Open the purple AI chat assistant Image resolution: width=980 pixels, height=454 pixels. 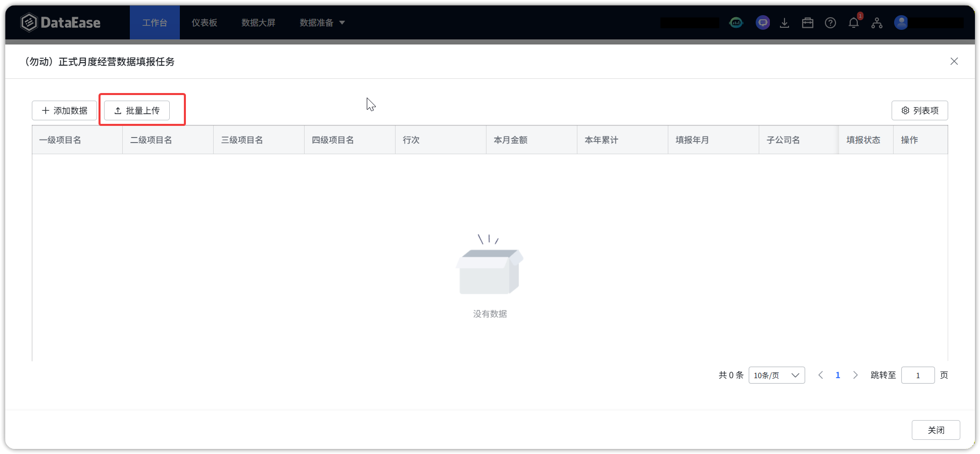point(762,23)
